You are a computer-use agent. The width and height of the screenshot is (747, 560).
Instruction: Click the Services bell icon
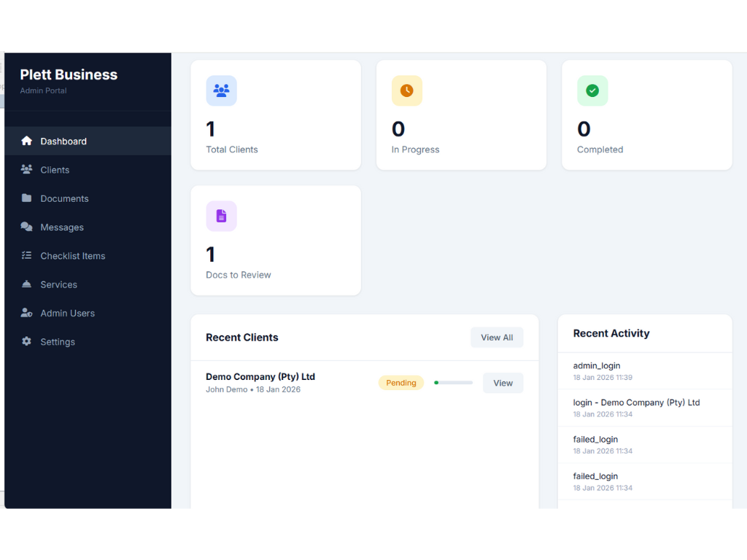point(28,284)
